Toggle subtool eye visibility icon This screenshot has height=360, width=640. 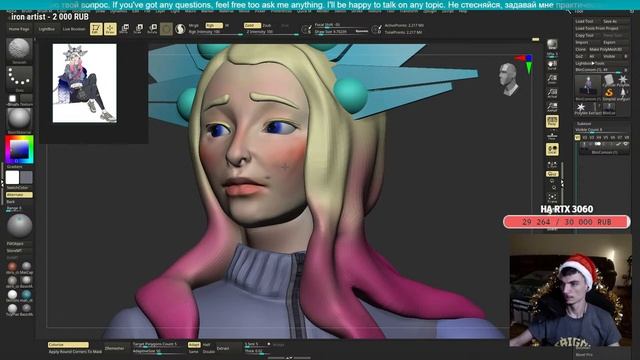[x=626, y=144]
